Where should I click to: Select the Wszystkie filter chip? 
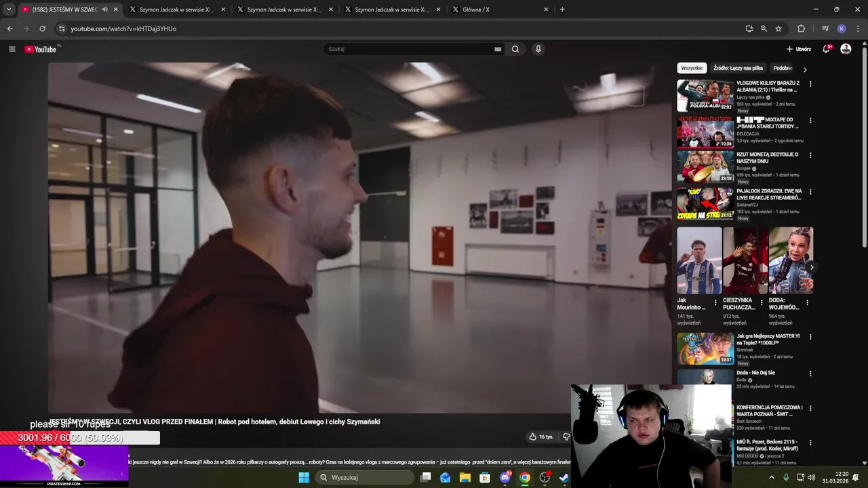point(692,68)
